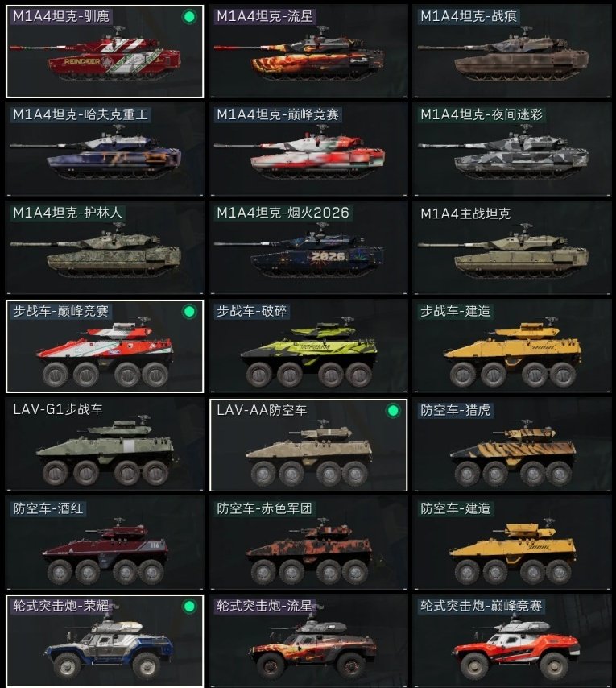
Task: Click the green equipped dot on M1A4坦克-驯鹿
Action: pyautogui.click(x=189, y=17)
